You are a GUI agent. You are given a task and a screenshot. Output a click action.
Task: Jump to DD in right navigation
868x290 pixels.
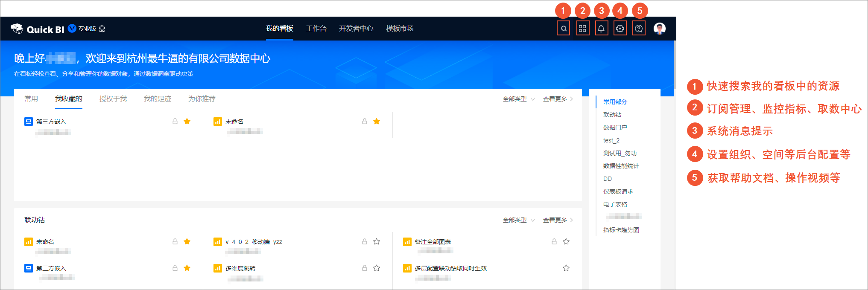pos(608,179)
